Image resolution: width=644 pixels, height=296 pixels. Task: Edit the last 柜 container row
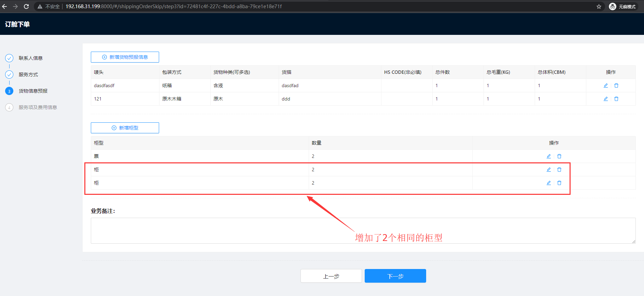coord(548,183)
